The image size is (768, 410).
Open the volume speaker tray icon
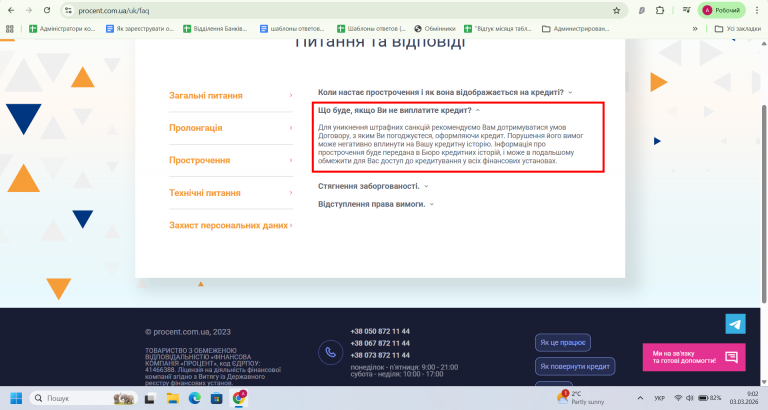click(x=690, y=398)
